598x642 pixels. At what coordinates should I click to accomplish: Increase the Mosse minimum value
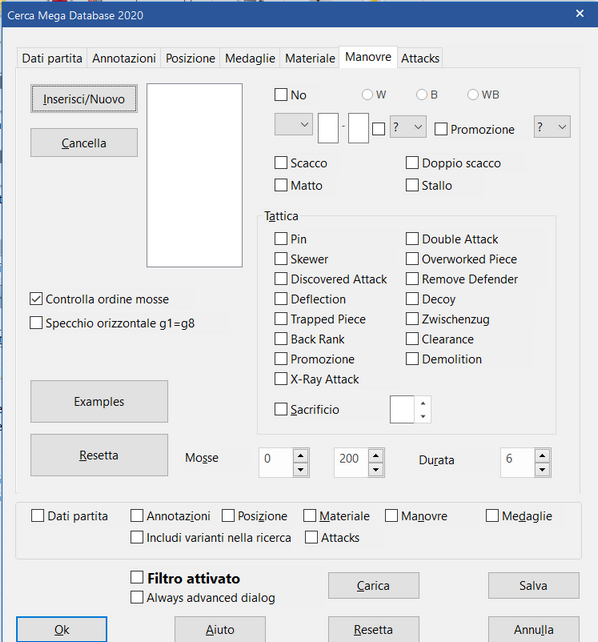coord(301,456)
